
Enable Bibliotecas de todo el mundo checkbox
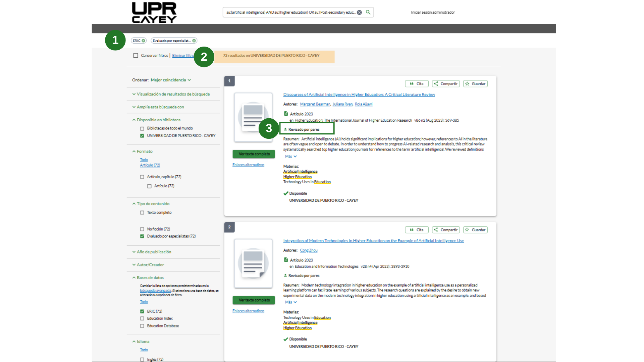(x=142, y=129)
